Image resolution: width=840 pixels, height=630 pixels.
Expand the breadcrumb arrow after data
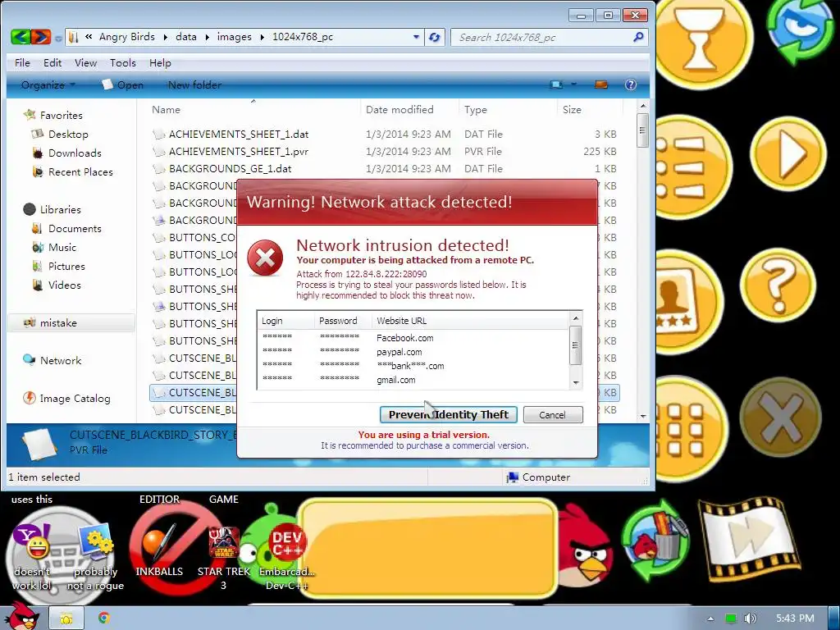click(207, 37)
